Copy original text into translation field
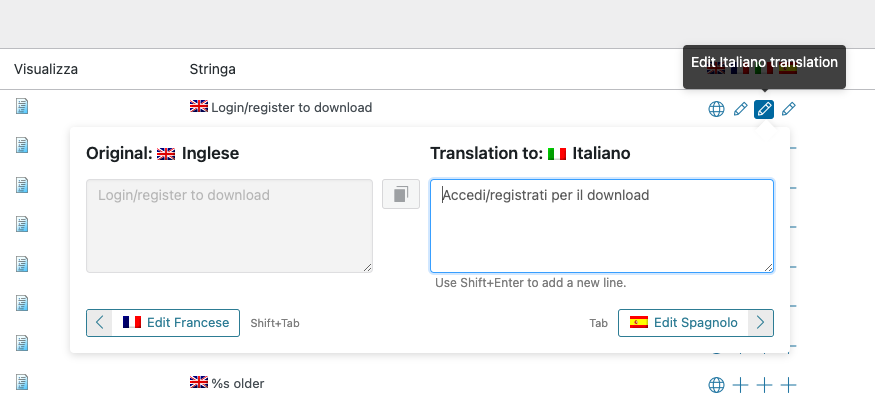Viewport: 875px width, 402px height. click(401, 194)
